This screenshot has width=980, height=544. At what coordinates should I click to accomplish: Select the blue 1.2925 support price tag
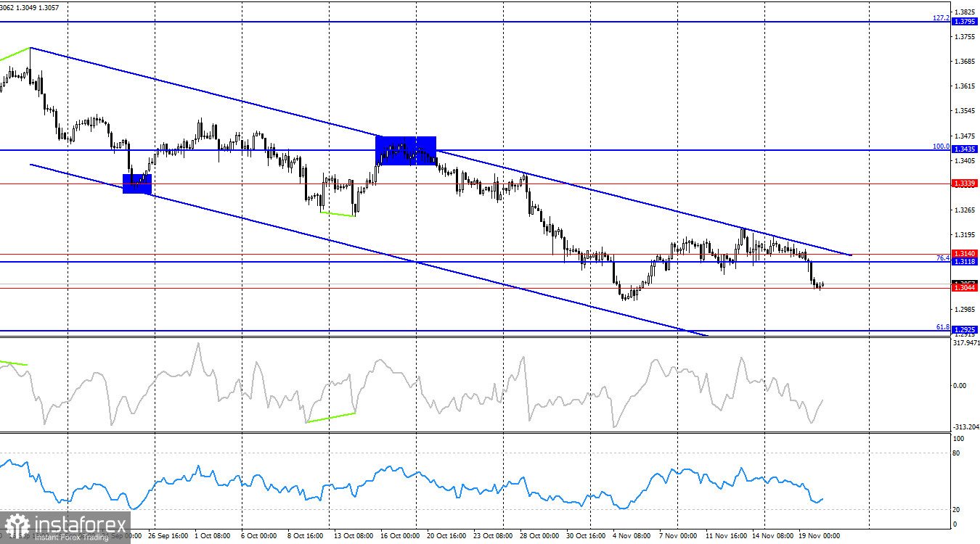coord(965,330)
